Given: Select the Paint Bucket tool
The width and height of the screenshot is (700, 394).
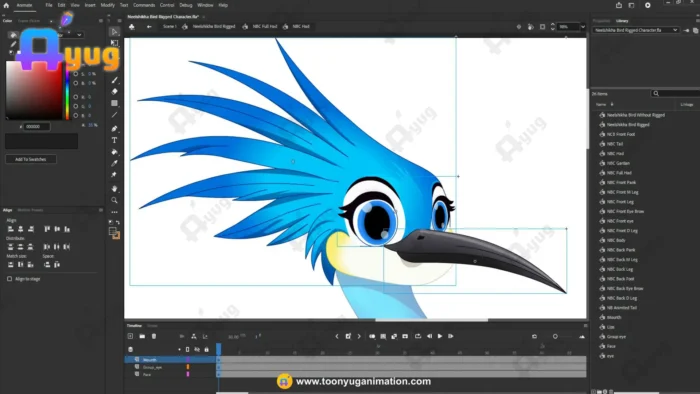Looking at the screenshot, I should [114, 152].
